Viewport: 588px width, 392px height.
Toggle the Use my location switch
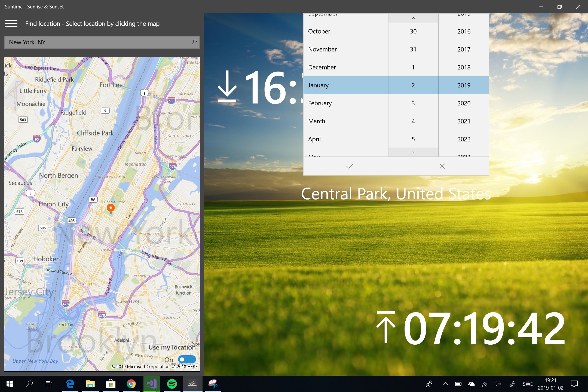[187, 359]
